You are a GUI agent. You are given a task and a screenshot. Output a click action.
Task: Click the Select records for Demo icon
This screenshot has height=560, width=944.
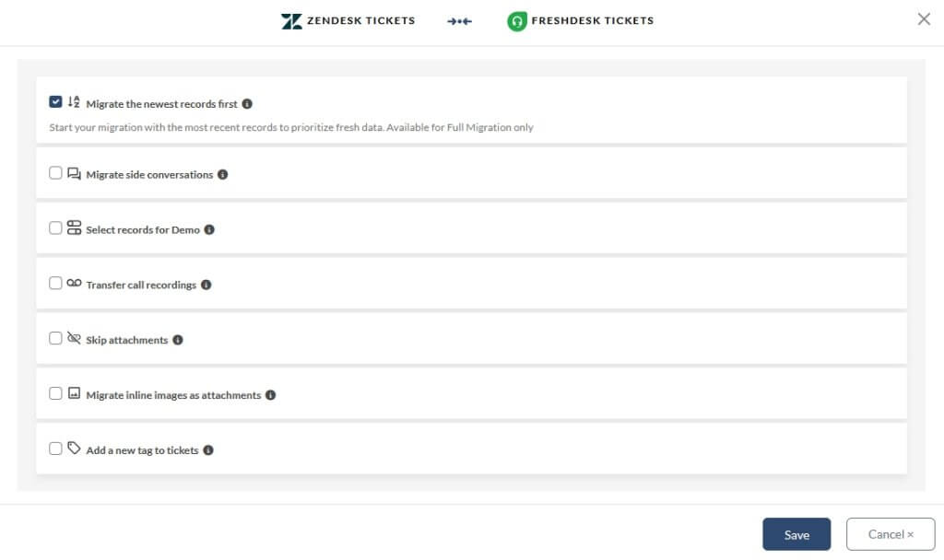(x=74, y=227)
